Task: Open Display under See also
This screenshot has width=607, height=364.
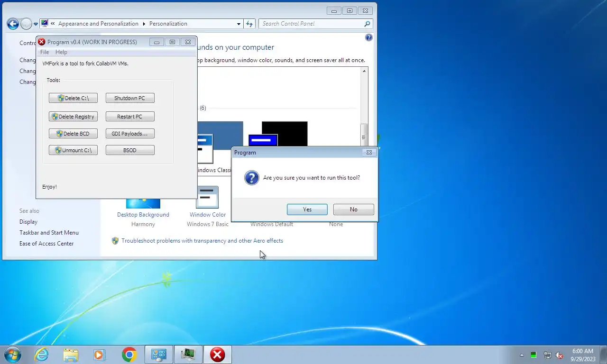Action: click(28, 222)
